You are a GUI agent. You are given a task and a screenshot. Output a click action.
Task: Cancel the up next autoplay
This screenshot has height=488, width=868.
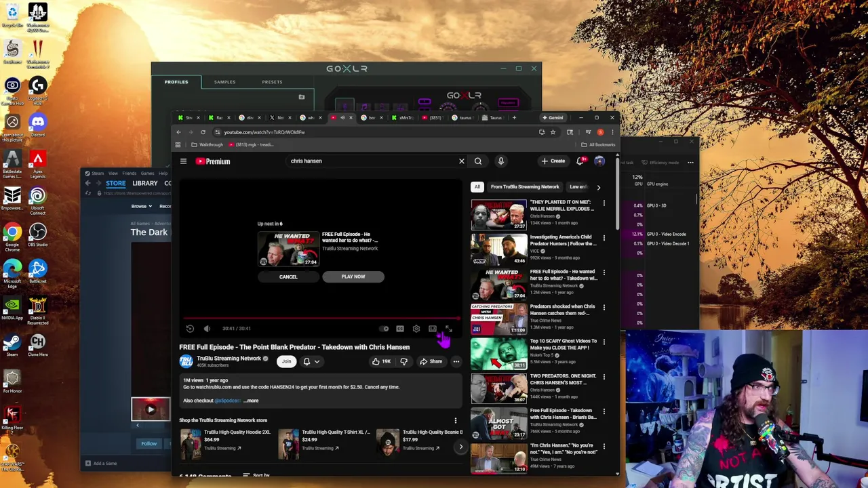pyautogui.click(x=288, y=277)
